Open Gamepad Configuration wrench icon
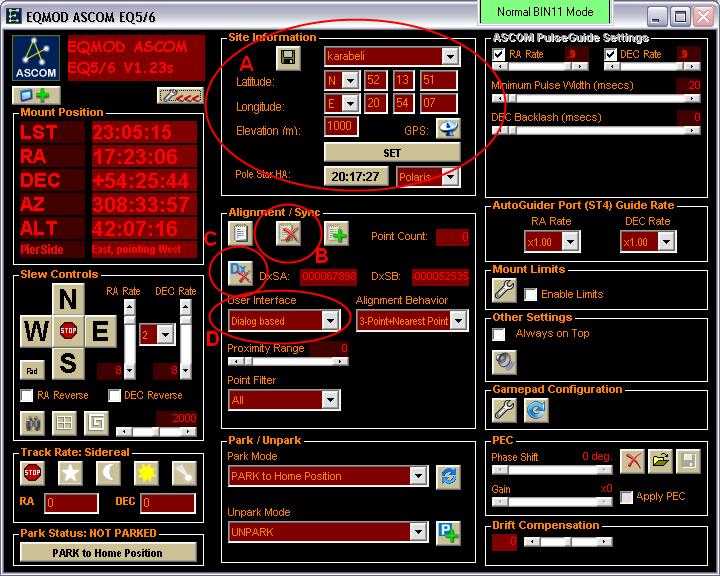 coord(504,410)
